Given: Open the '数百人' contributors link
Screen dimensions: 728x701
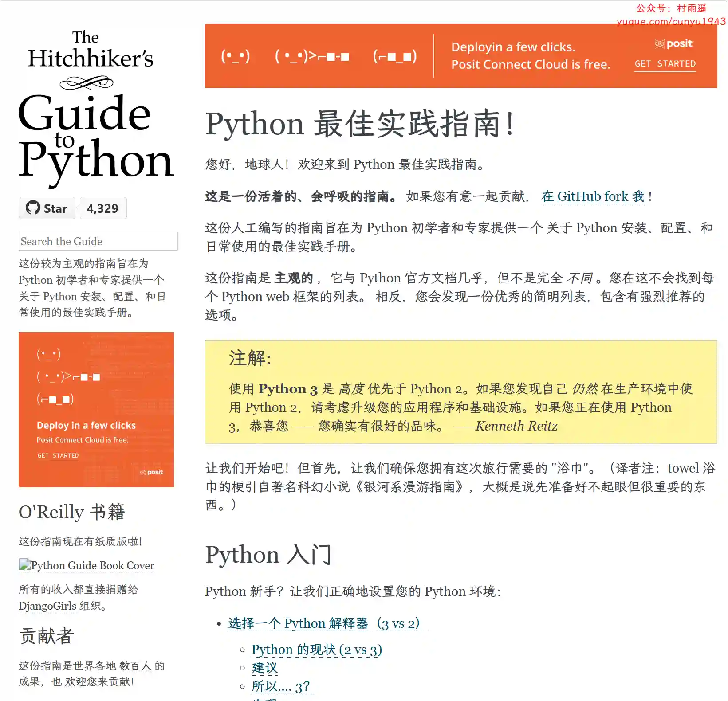Looking at the screenshot, I should [135, 666].
